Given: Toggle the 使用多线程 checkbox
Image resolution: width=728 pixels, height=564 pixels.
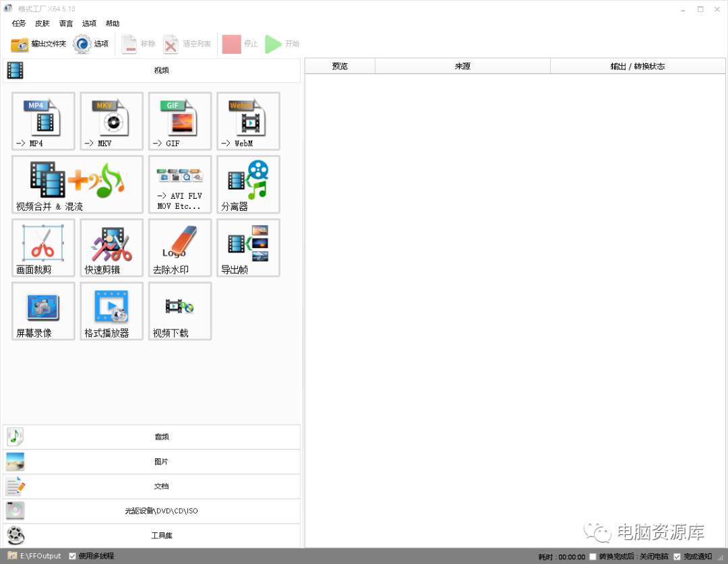Looking at the screenshot, I should click(72, 556).
